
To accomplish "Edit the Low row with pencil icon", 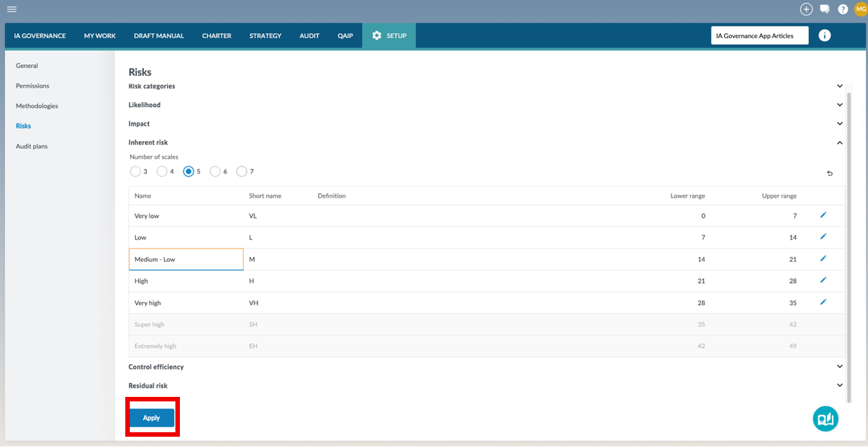I will 824,237.
